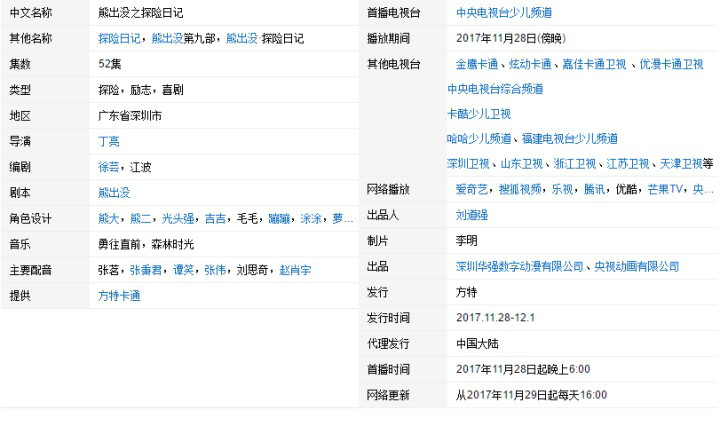Click the 优酷 text in 网络播放 row
Viewport: 720px width, 434px height.
626,189
